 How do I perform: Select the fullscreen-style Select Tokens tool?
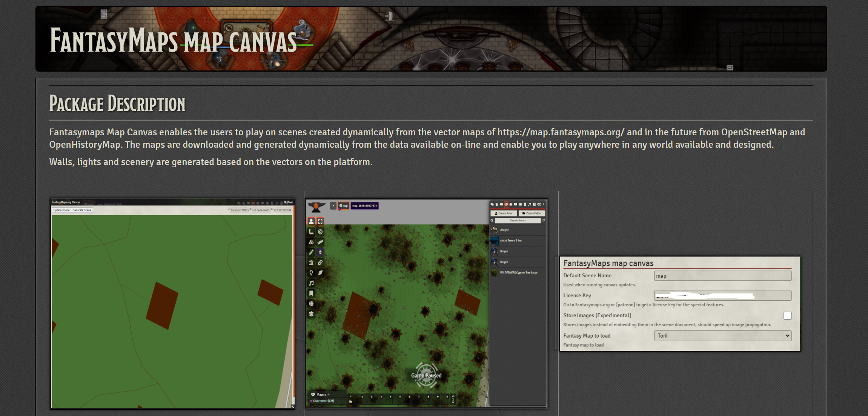pos(320,222)
